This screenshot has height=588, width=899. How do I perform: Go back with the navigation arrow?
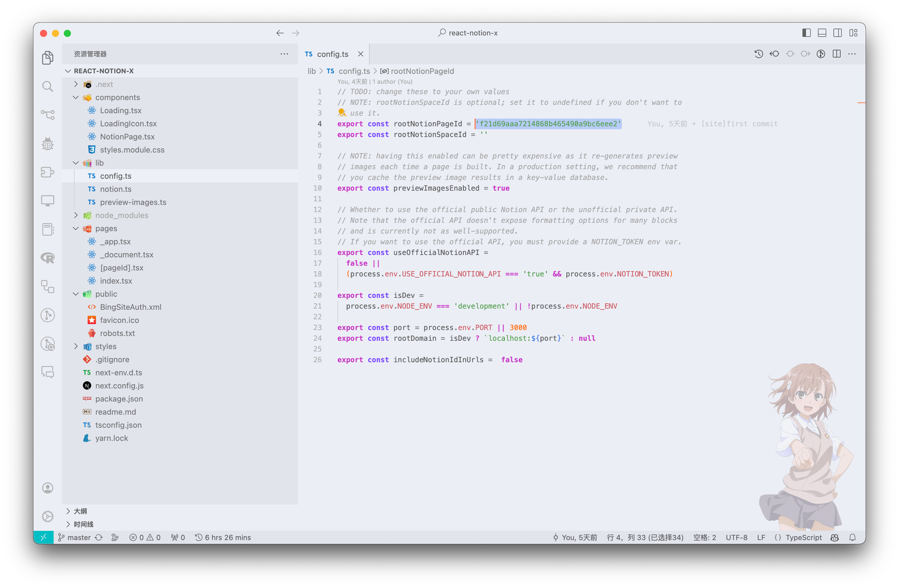click(x=280, y=33)
